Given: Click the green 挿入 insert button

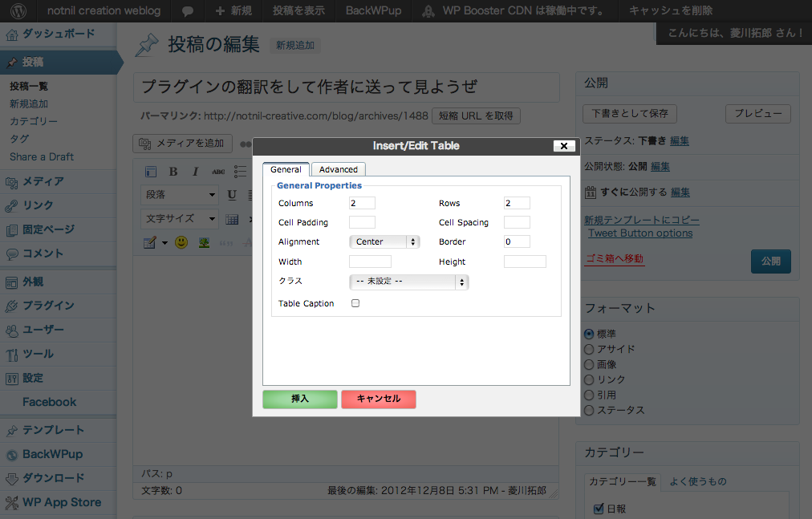Looking at the screenshot, I should pos(299,399).
